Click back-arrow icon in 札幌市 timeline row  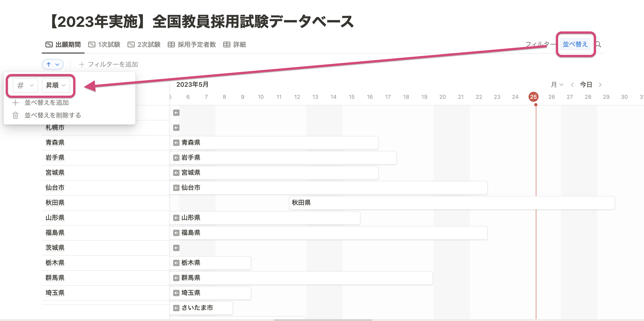(176, 128)
